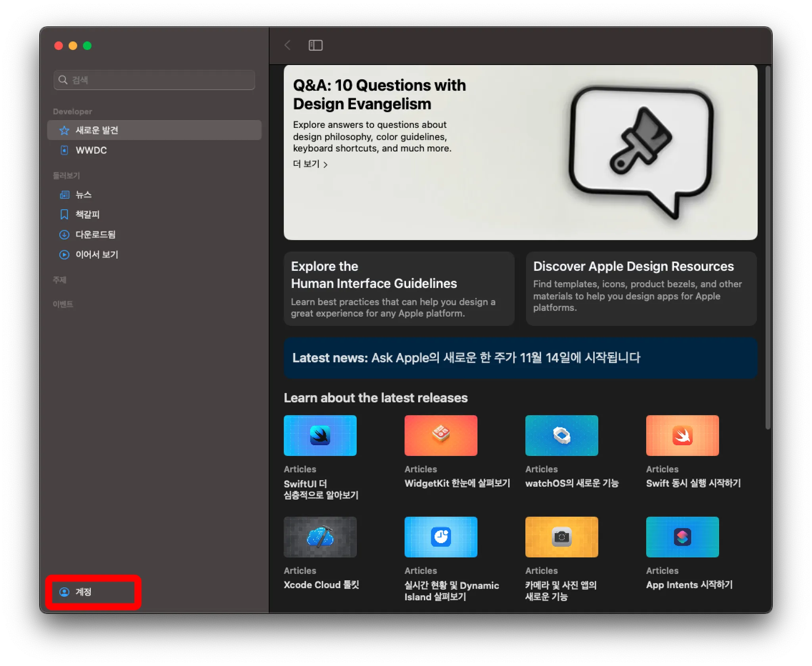Viewport: 812px width, 666px height.
Task: Click the back navigation arrow
Action: point(288,45)
